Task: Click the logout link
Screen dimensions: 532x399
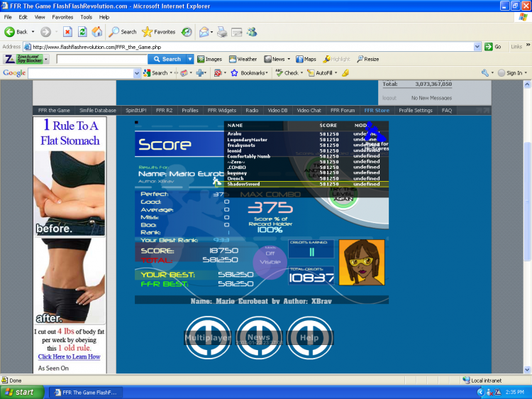Action: [x=389, y=98]
